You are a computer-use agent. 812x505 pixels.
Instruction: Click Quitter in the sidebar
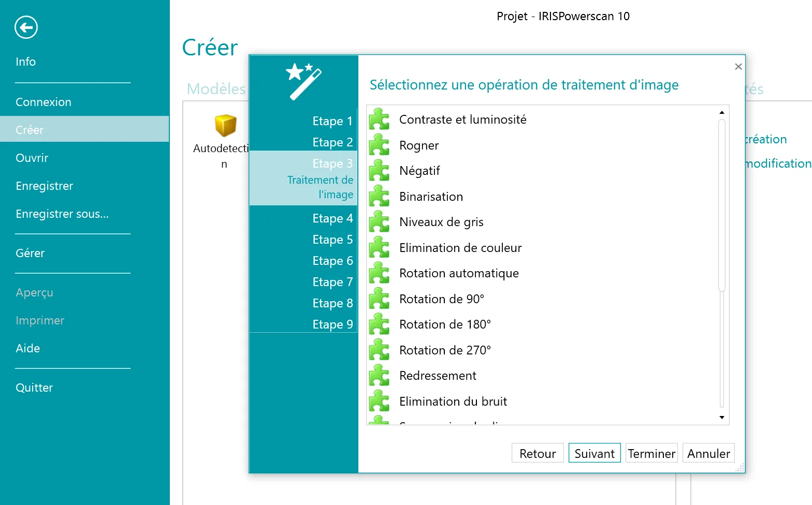click(34, 388)
